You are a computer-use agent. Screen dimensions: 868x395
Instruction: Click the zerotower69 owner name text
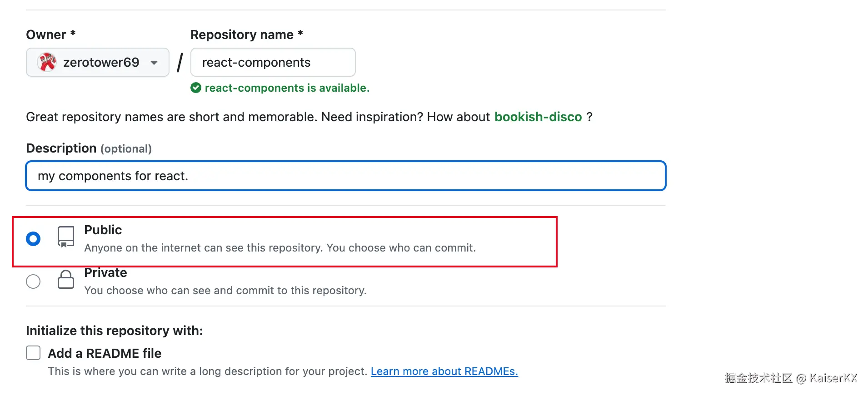(101, 62)
